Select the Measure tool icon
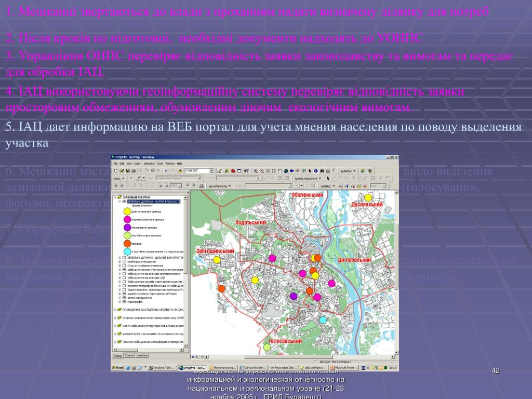Screen dimensions: 532x399 (328, 170)
